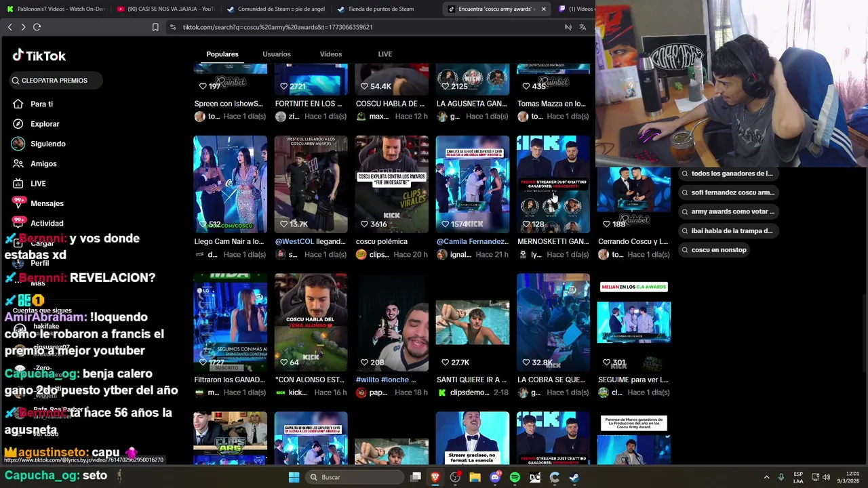Open Steam from the taskbar
Viewport: 868px width, 488px height.
[574, 477]
